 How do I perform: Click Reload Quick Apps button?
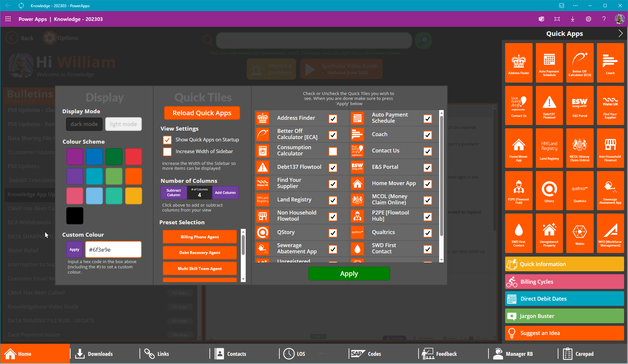coord(202,113)
